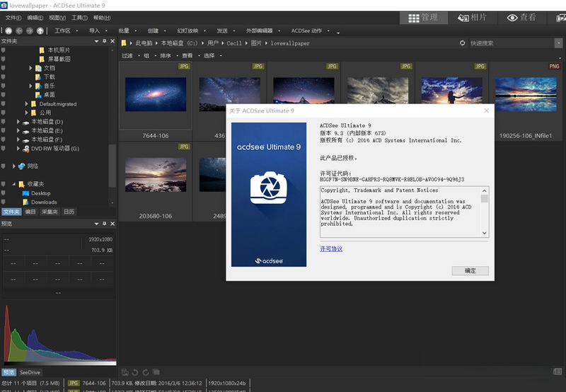This screenshot has height=392, width=566.
Task: Click the camera logo in About dialog
Action: coord(269,188)
